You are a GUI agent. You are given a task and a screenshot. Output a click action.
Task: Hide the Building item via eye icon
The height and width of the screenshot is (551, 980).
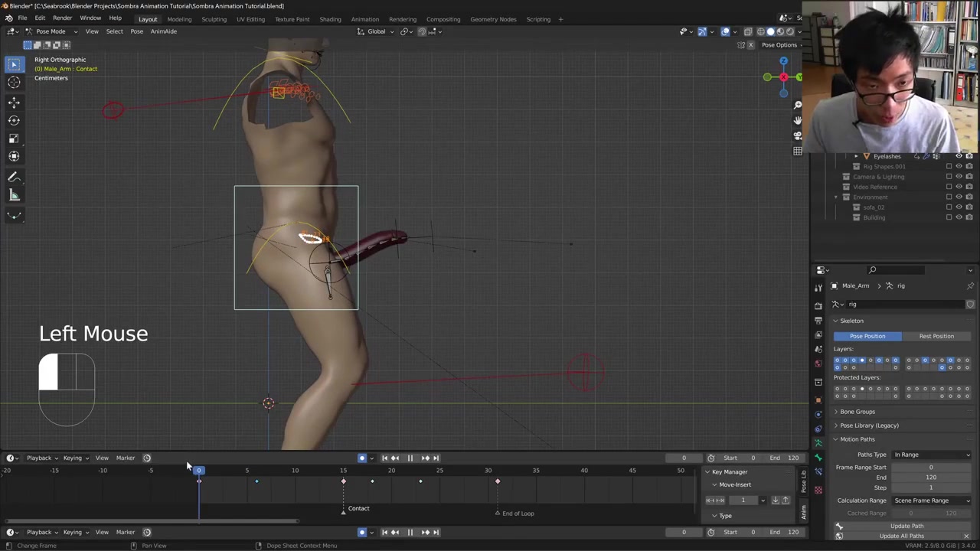(x=959, y=217)
